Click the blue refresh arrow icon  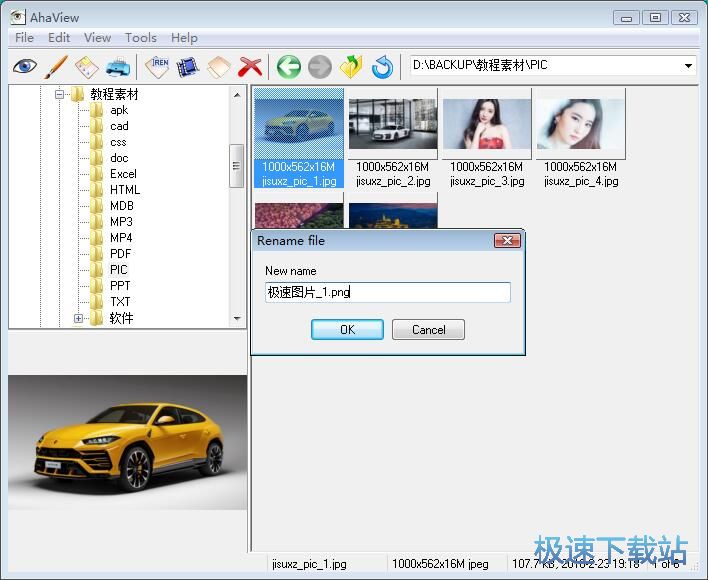(382, 67)
